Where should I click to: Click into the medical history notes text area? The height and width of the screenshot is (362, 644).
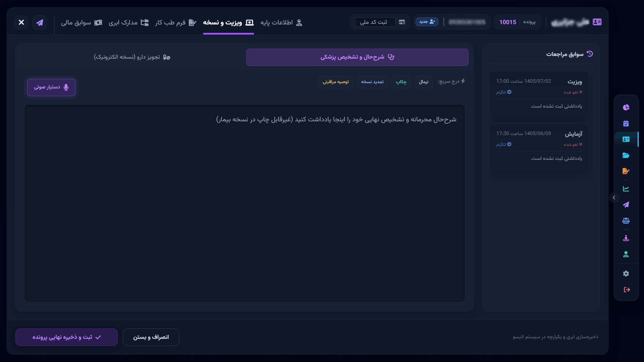point(245,203)
